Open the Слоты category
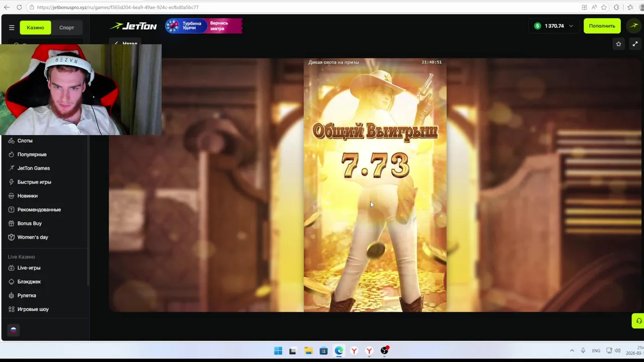The width and height of the screenshot is (644, 362). pyautogui.click(x=25, y=141)
